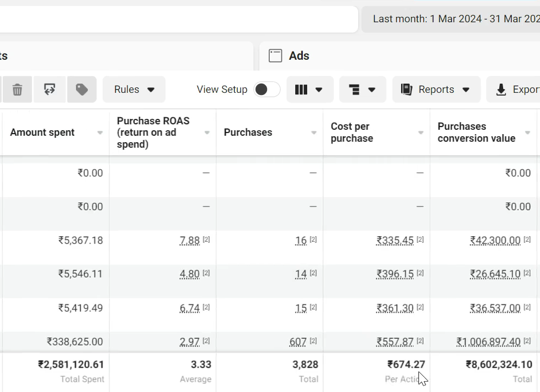Open Amount spent column sort arrow

coord(100,133)
